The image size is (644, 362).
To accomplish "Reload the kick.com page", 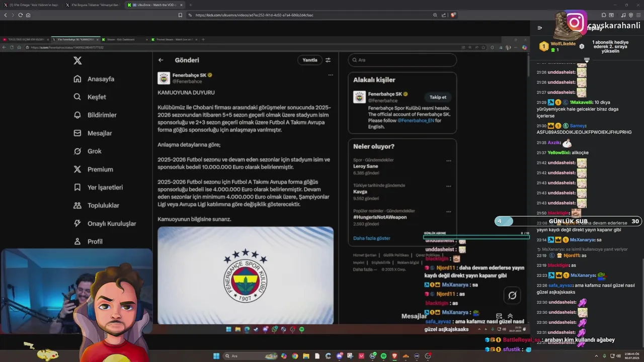I will pyautogui.click(x=21, y=15).
